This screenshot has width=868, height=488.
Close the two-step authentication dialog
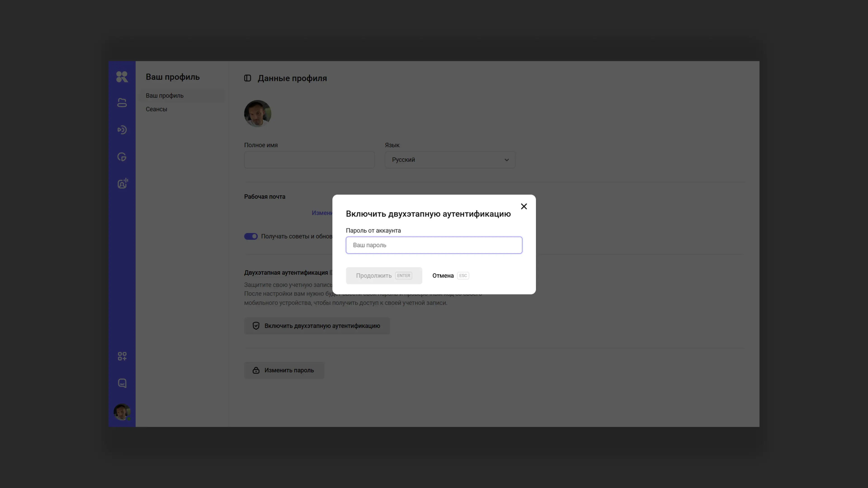[x=524, y=206]
